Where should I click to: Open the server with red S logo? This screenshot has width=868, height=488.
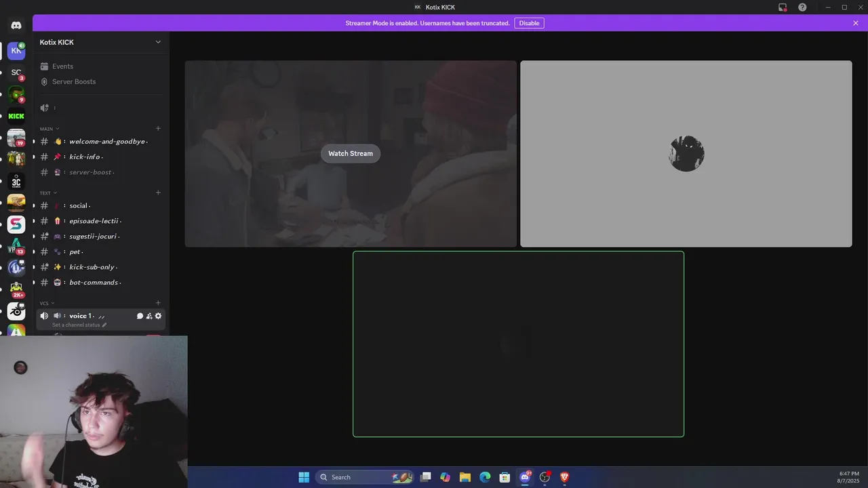click(16, 224)
